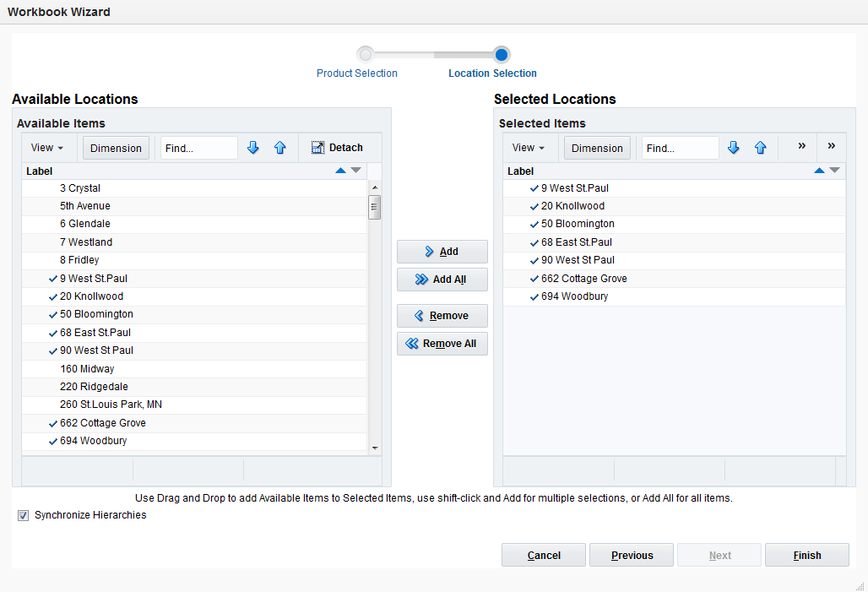Viewport: 868px width, 592px height.
Task: Click the Find Previous up arrow in Selected Items
Action: tap(761, 147)
